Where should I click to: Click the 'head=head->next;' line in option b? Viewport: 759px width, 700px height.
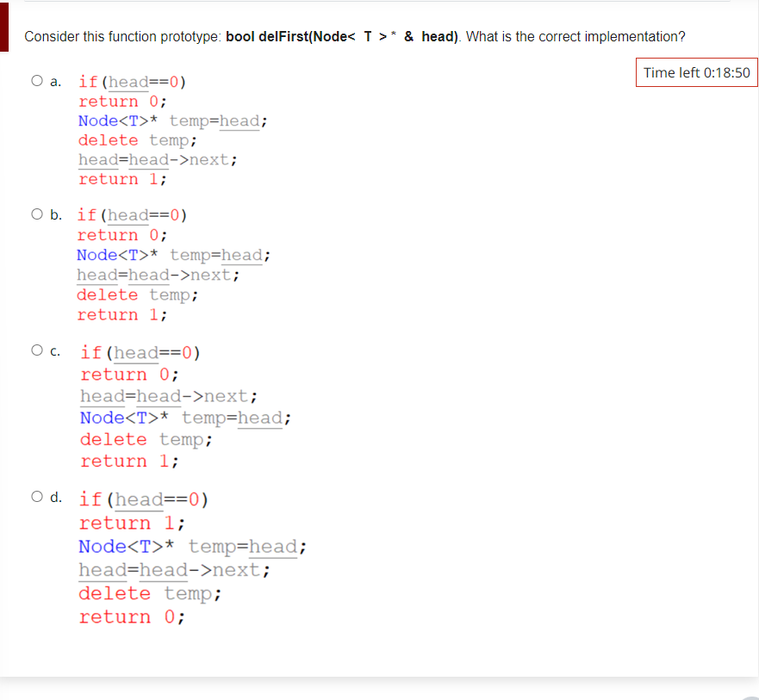[x=157, y=275]
